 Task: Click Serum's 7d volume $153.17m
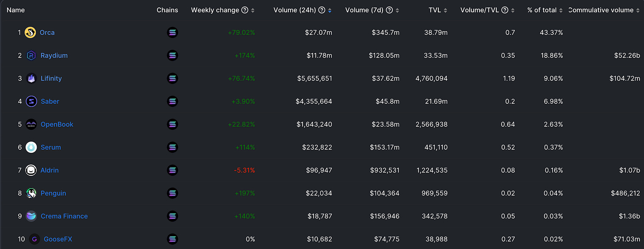click(x=384, y=147)
